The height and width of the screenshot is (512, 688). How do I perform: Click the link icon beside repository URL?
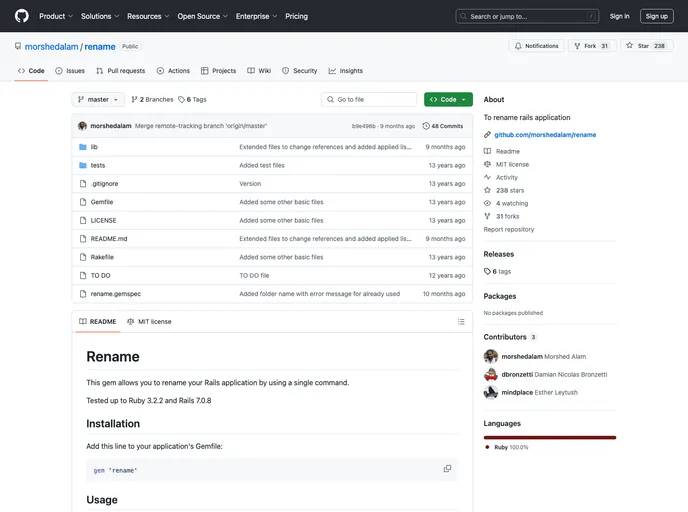coord(487,135)
